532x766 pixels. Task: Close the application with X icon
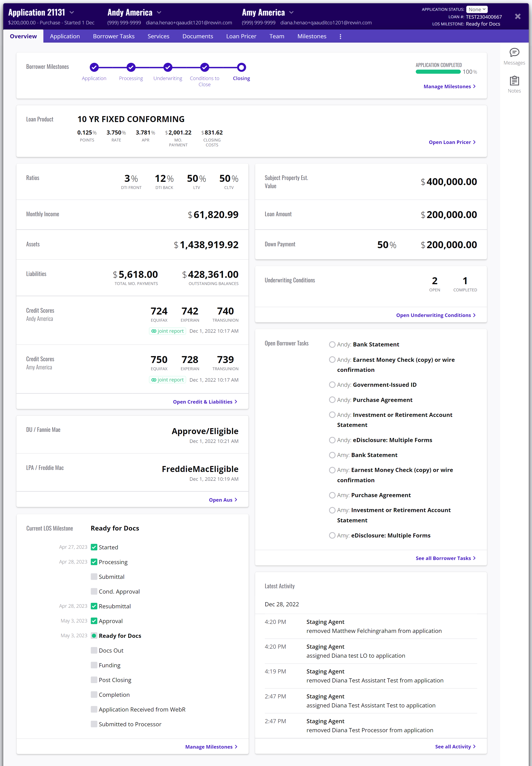(517, 16)
